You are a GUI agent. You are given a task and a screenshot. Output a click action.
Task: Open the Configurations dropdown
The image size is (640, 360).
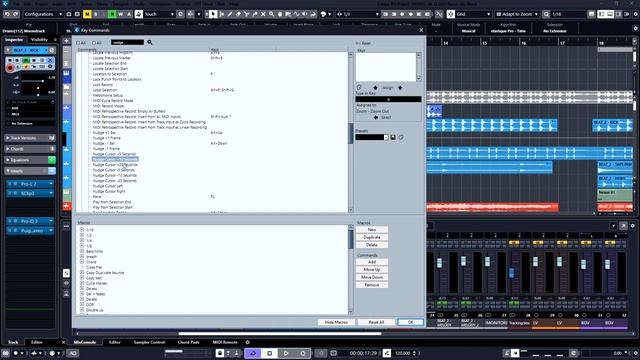coord(43,14)
